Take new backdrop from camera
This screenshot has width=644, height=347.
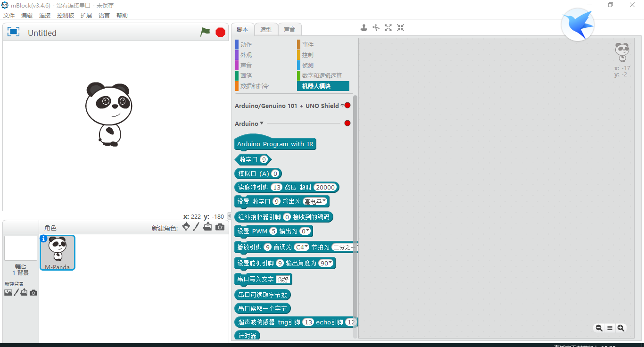(33, 293)
